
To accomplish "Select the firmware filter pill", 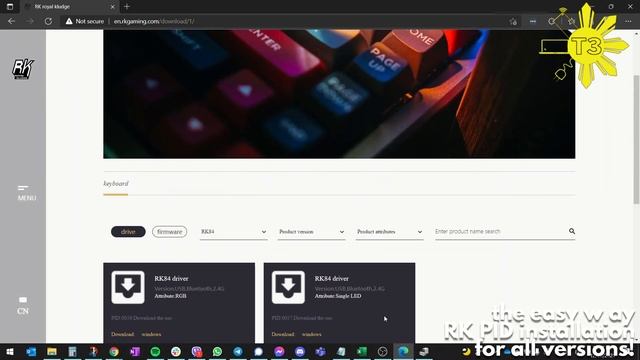I will click(169, 232).
